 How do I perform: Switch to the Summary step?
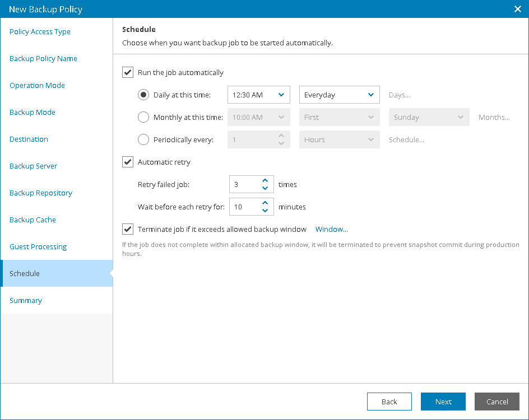[x=26, y=300]
